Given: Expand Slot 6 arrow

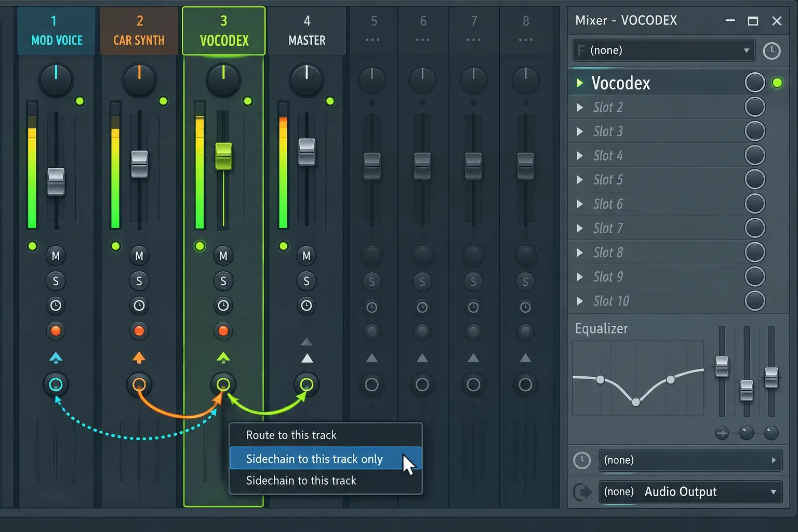Looking at the screenshot, I should point(580,204).
